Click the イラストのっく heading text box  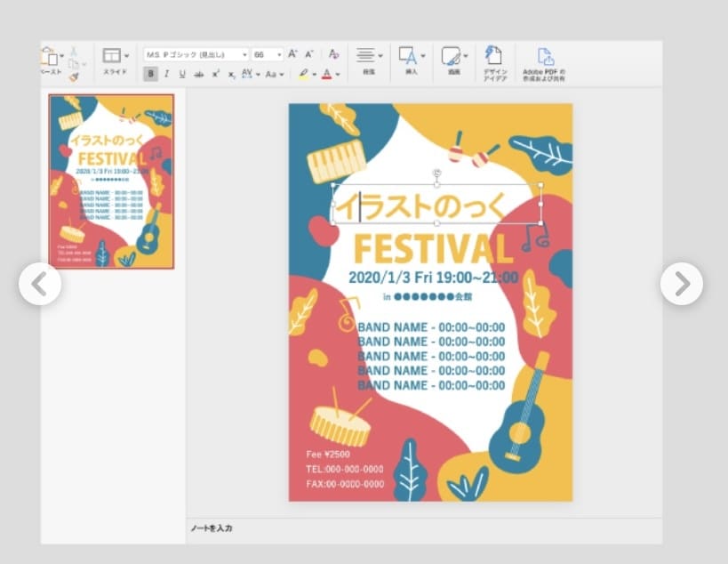(x=437, y=204)
